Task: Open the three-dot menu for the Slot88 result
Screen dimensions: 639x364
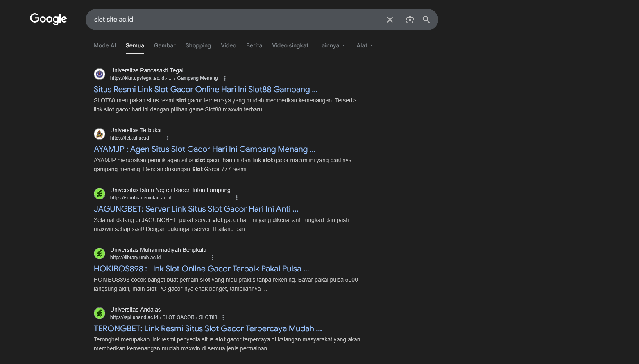Action: tap(224, 78)
